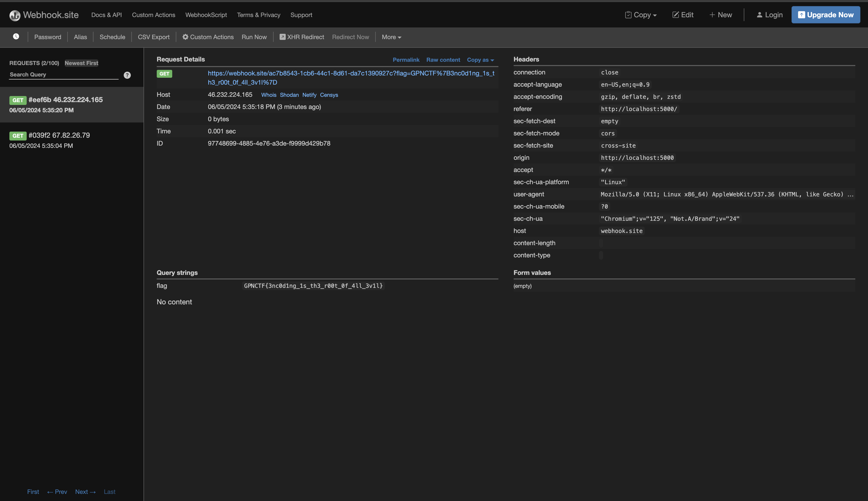The height and width of the screenshot is (501, 868).
Task: View Raw content of request
Action: (x=443, y=59)
